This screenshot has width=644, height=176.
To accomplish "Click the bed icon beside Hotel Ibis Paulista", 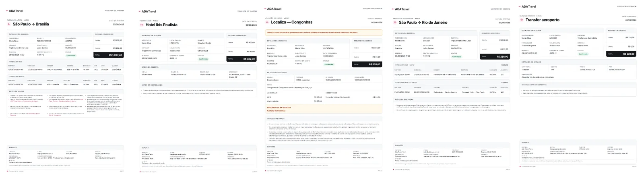I will [x=141, y=25].
